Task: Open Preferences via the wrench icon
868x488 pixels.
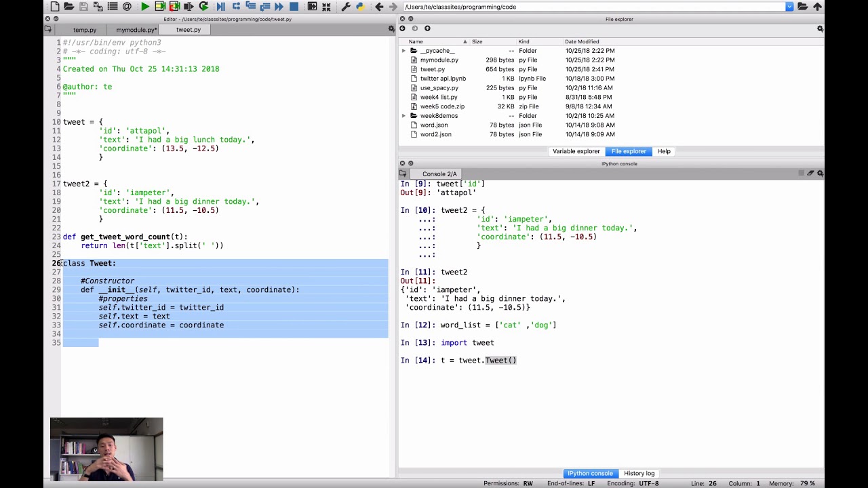Action: (346, 7)
